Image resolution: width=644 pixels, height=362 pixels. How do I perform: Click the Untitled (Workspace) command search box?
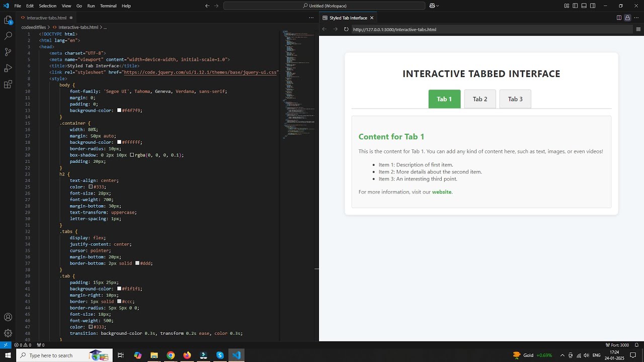pyautogui.click(x=325, y=6)
